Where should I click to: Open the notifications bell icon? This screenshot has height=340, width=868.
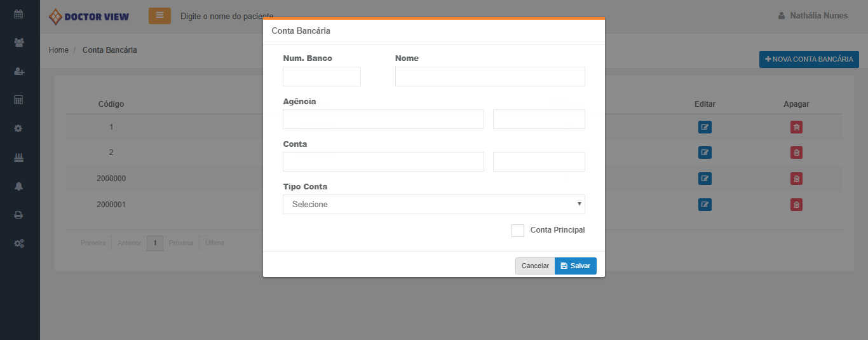coord(19,186)
